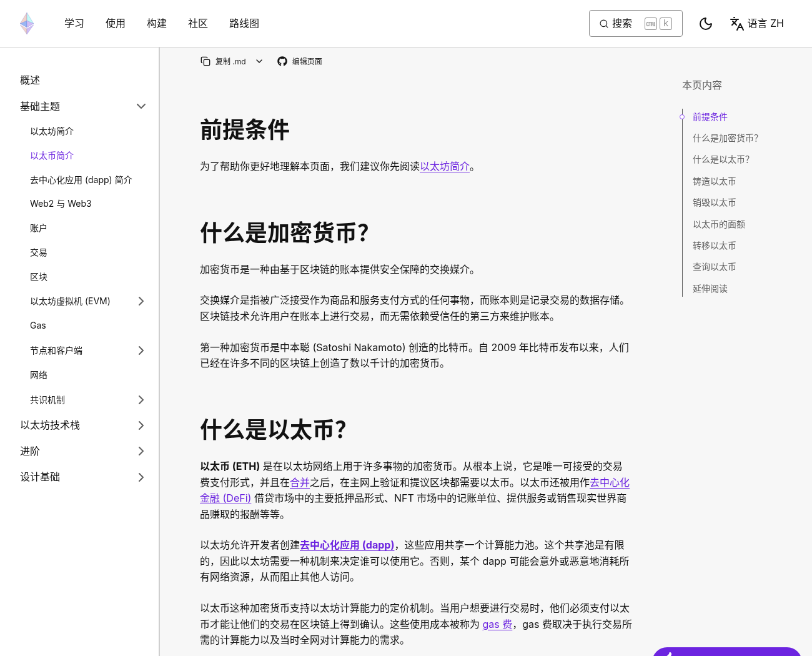Follow the 合并 link in the article
The image size is (812, 656).
click(x=300, y=482)
